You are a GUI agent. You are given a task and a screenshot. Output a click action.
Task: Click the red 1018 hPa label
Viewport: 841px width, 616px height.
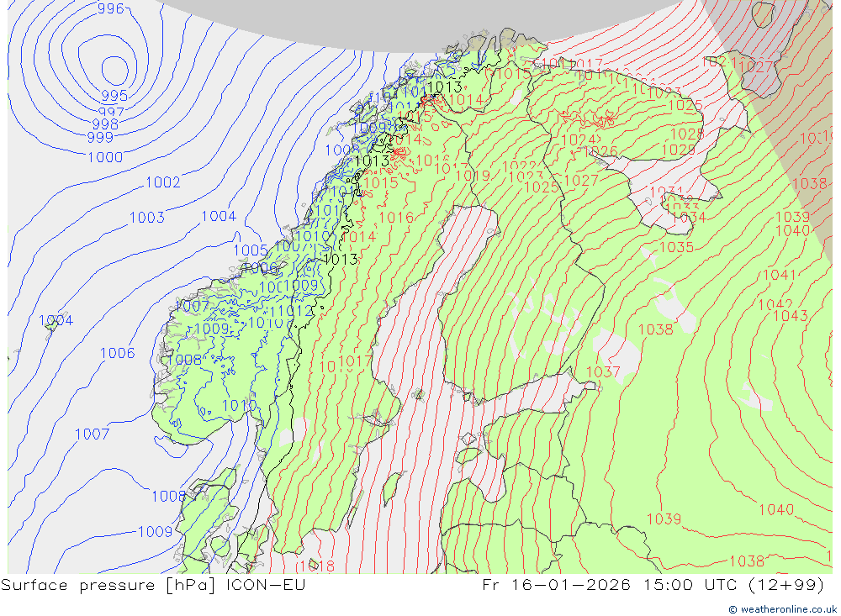coord(318,566)
